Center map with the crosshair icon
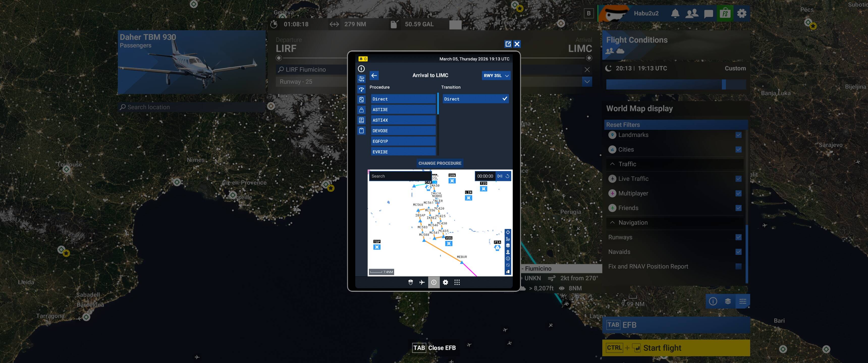This screenshot has width=868, height=363. pyautogui.click(x=508, y=232)
